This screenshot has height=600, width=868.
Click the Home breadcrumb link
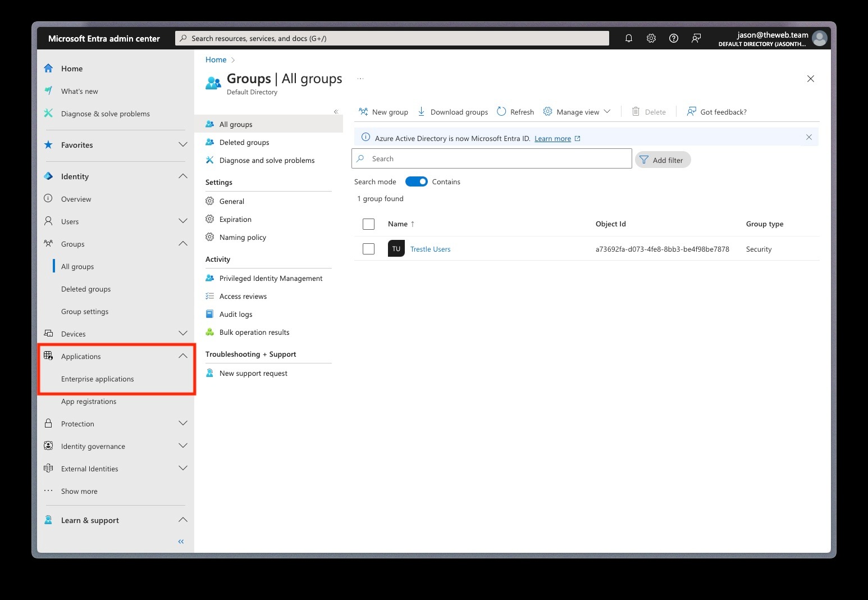pos(216,60)
